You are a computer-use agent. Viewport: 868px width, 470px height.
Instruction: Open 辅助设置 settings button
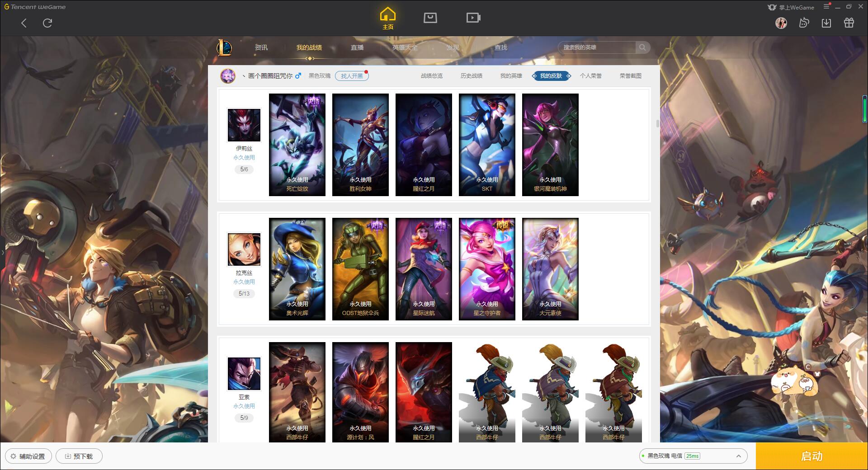28,456
